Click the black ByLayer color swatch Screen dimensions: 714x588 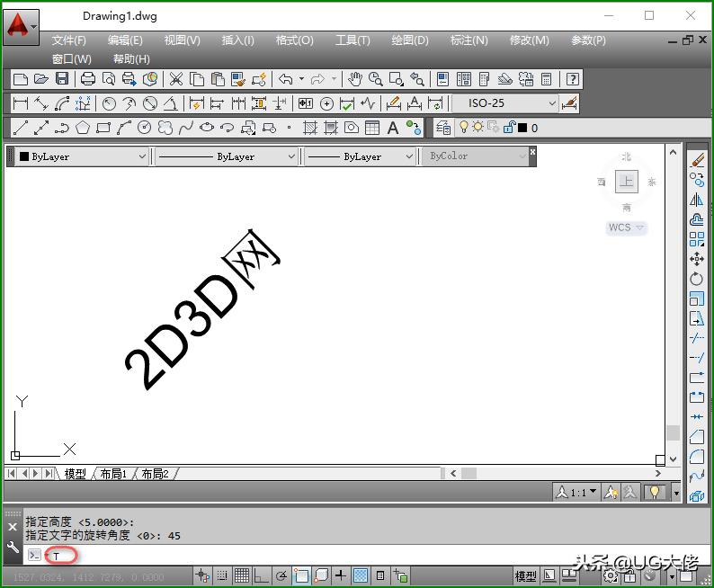[x=24, y=156]
